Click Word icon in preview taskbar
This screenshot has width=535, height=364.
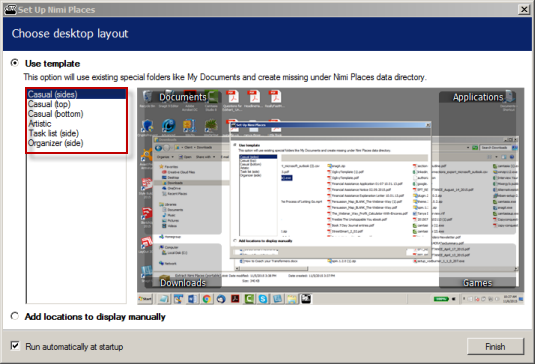click(192, 299)
